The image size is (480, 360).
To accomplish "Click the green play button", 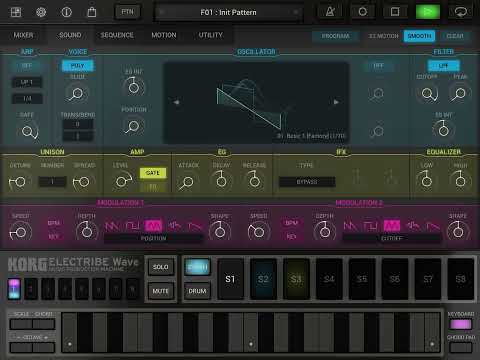I will (x=428, y=12).
